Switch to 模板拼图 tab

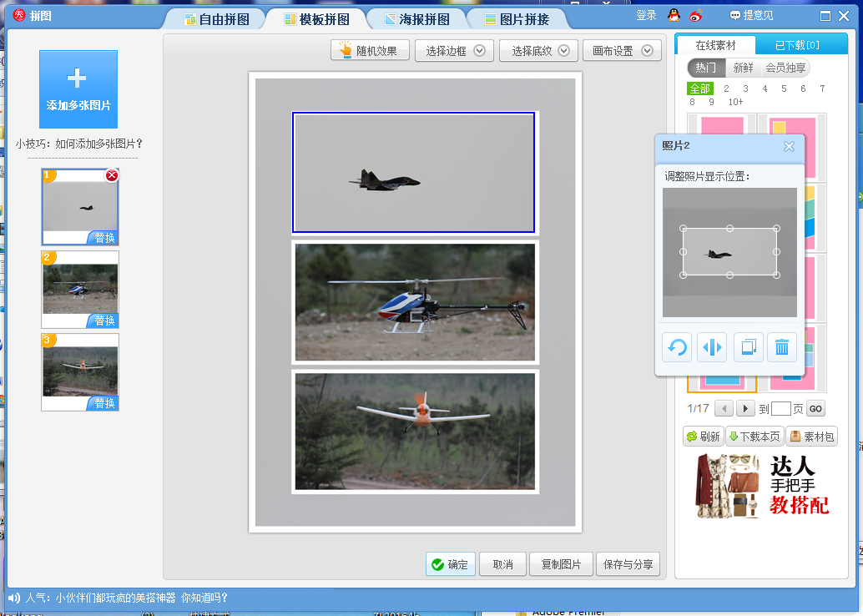[x=317, y=19]
